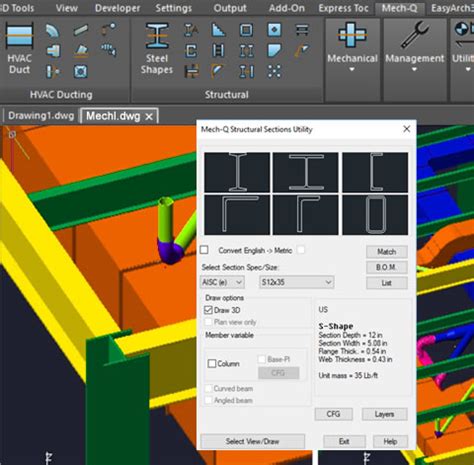Click the horizontal double-bar beam icon

click(x=302, y=30)
